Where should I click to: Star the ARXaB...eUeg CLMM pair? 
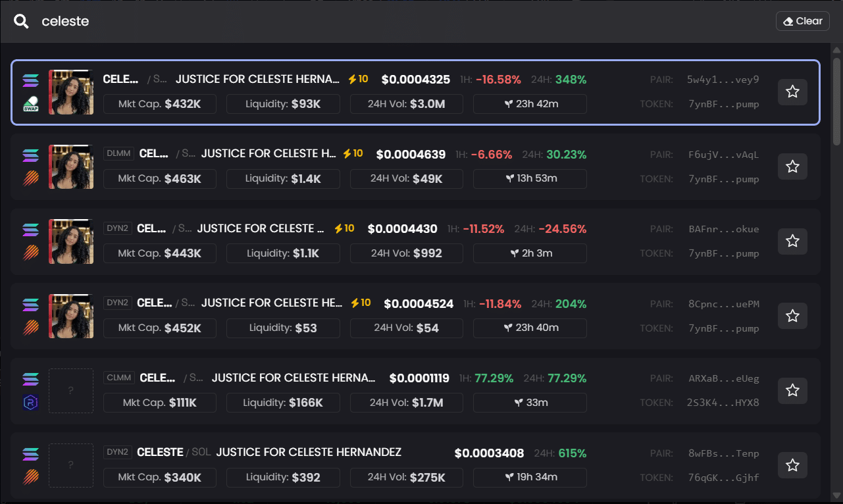(x=792, y=391)
